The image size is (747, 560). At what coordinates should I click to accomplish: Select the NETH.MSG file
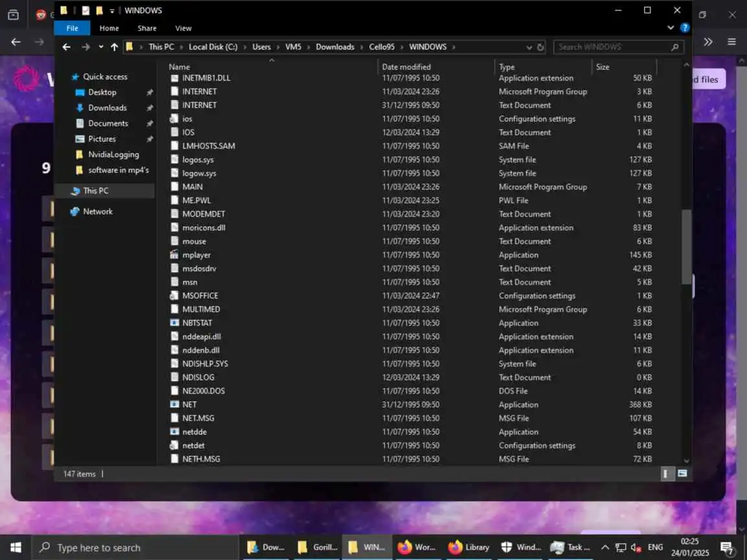coord(201,459)
